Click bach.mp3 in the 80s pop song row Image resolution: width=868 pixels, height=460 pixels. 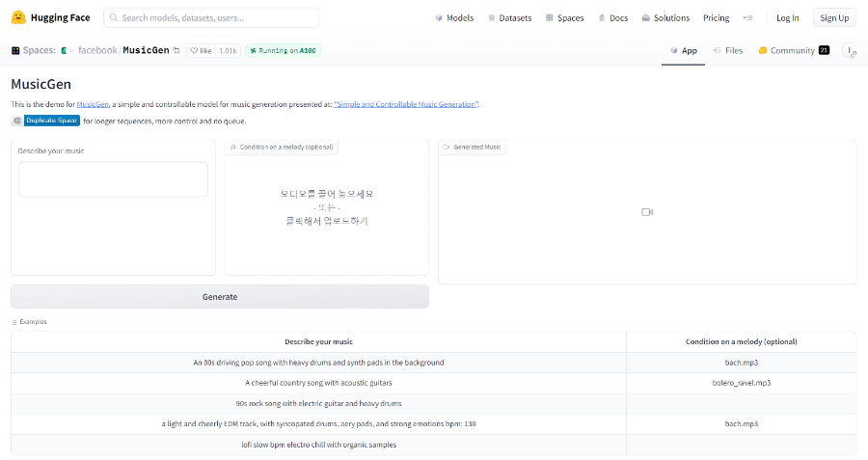742,363
